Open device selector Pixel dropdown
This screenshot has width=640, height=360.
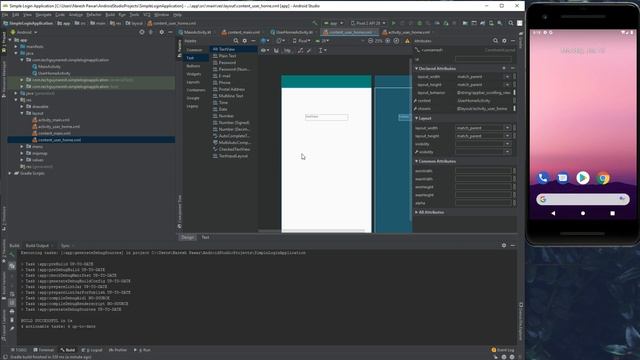(x=301, y=41)
